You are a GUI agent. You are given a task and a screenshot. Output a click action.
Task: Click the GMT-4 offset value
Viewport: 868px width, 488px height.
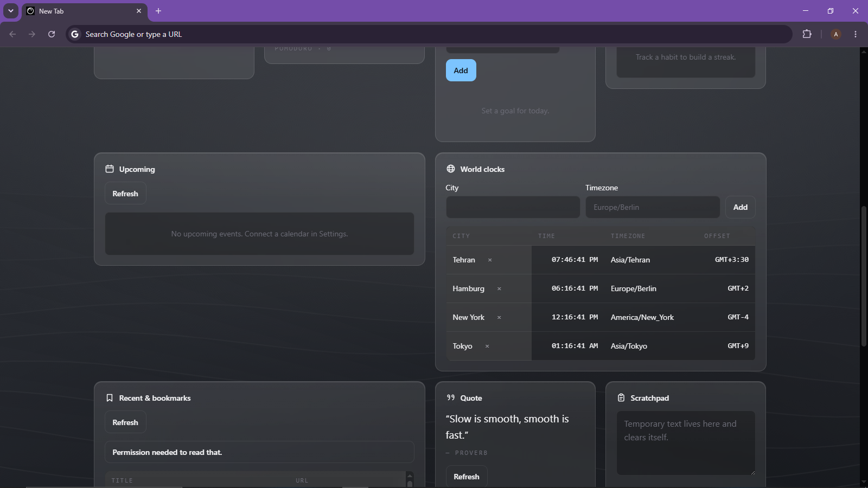pos(738,317)
